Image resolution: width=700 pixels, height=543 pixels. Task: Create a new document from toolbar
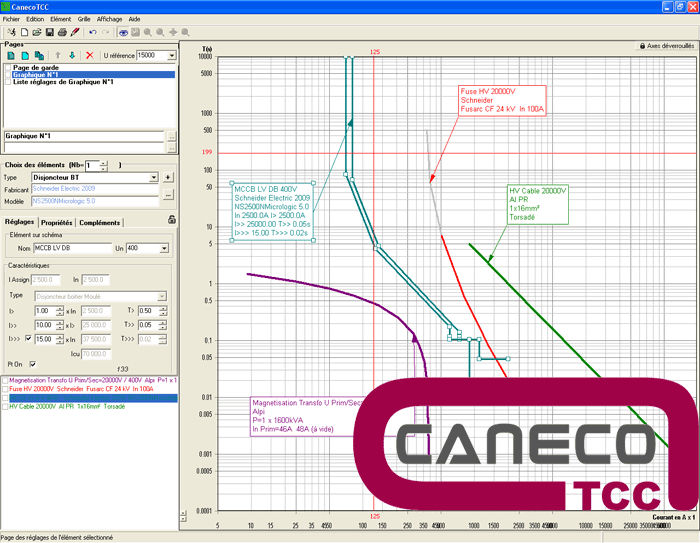(x=25, y=32)
